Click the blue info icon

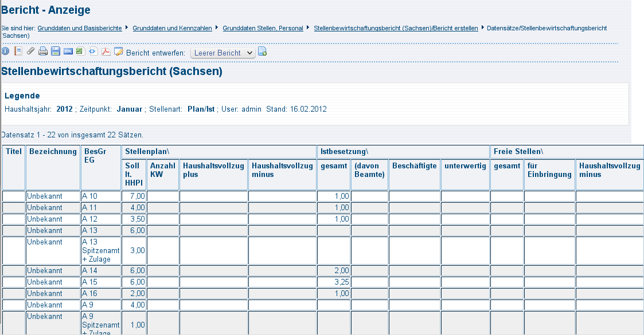(5, 52)
